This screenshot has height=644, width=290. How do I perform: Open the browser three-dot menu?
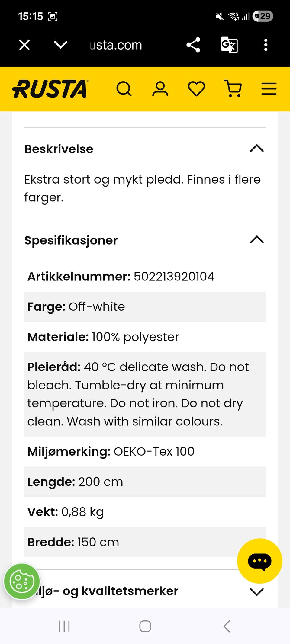(x=266, y=45)
